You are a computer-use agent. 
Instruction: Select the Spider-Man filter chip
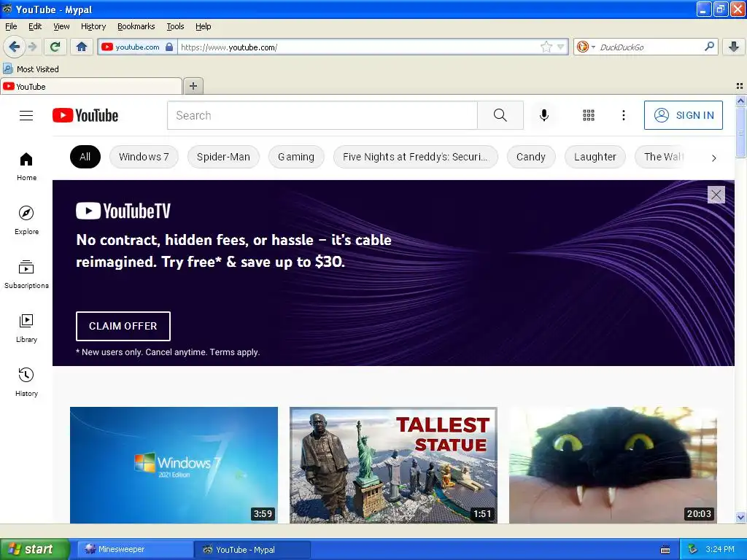click(223, 157)
